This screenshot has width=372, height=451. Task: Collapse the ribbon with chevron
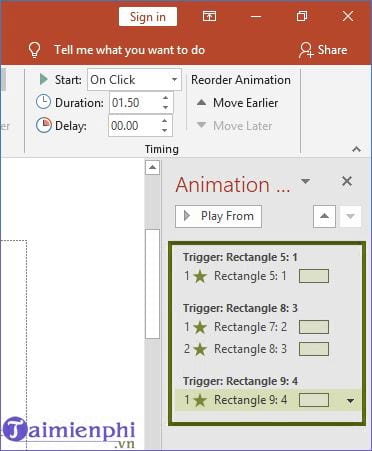pyautogui.click(x=356, y=149)
